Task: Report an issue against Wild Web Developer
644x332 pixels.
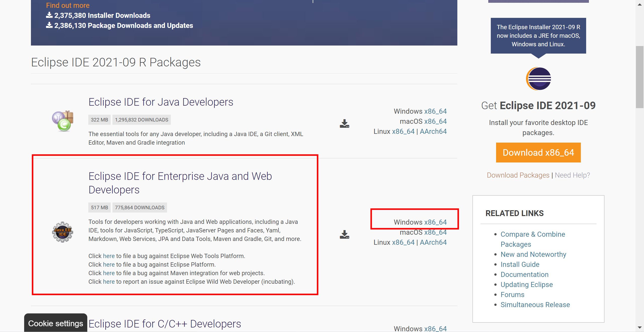Action: pos(109,281)
